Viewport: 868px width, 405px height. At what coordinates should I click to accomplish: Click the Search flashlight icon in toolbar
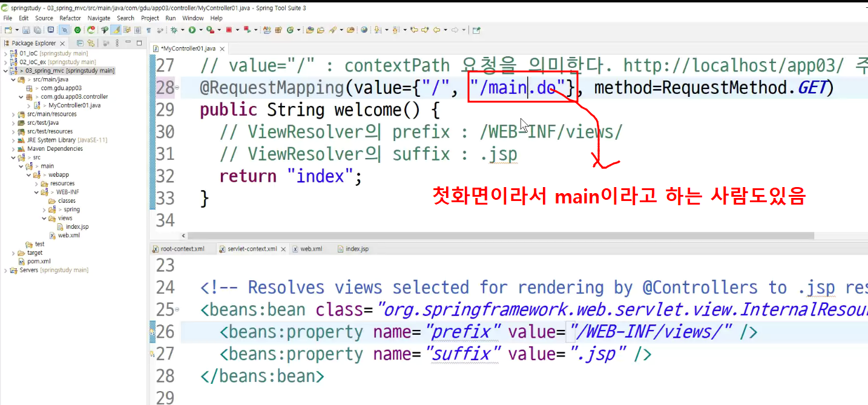click(332, 30)
